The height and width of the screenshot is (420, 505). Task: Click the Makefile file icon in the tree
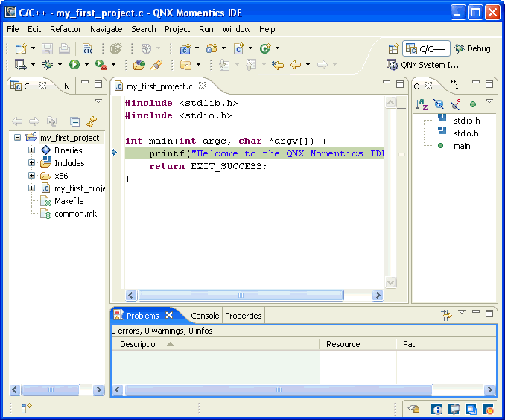click(x=46, y=201)
